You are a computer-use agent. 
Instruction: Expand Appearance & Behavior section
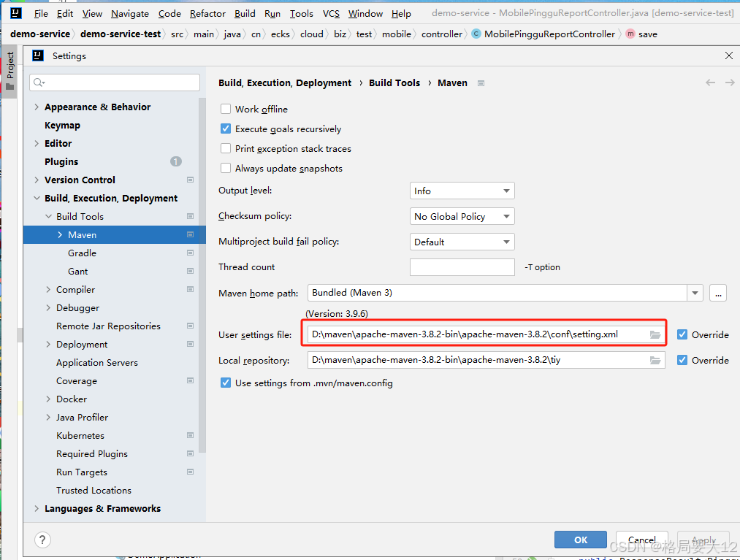coord(37,107)
